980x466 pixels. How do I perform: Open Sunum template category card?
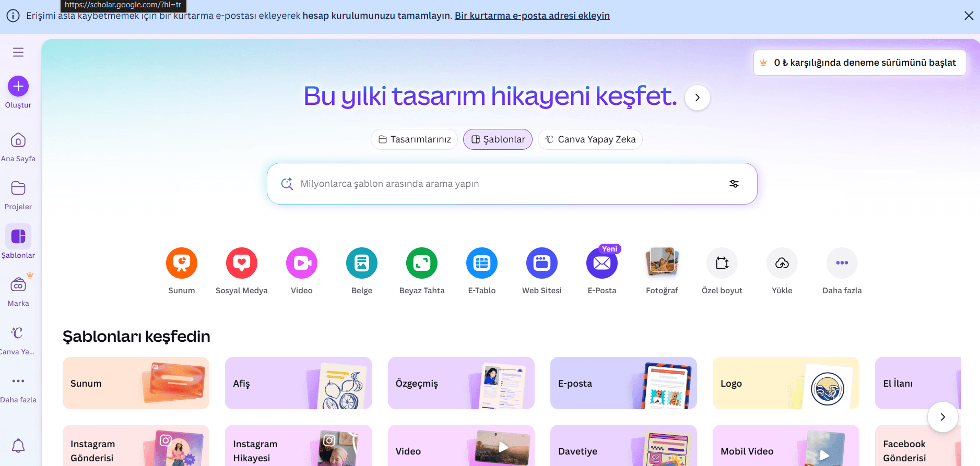(136, 383)
